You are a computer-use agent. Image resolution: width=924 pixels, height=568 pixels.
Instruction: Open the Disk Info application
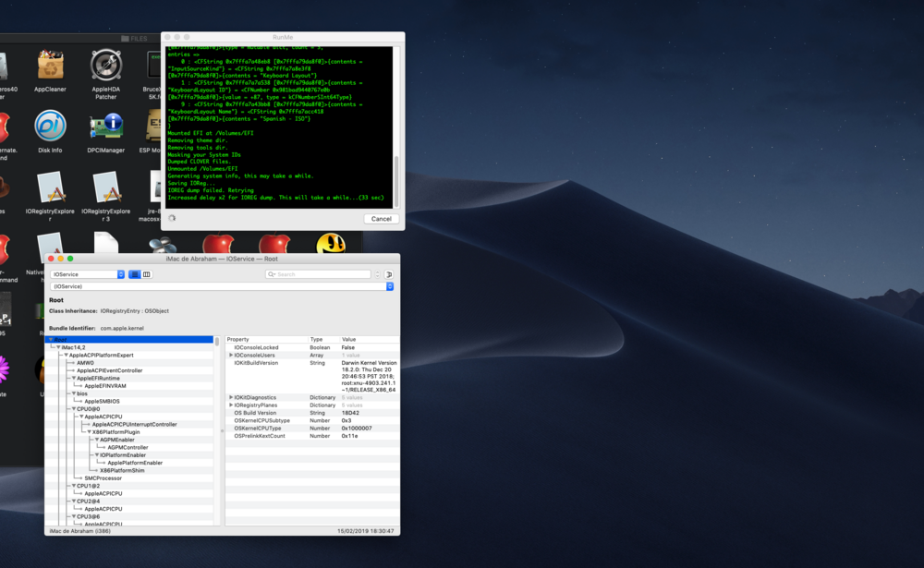coord(50,127)
